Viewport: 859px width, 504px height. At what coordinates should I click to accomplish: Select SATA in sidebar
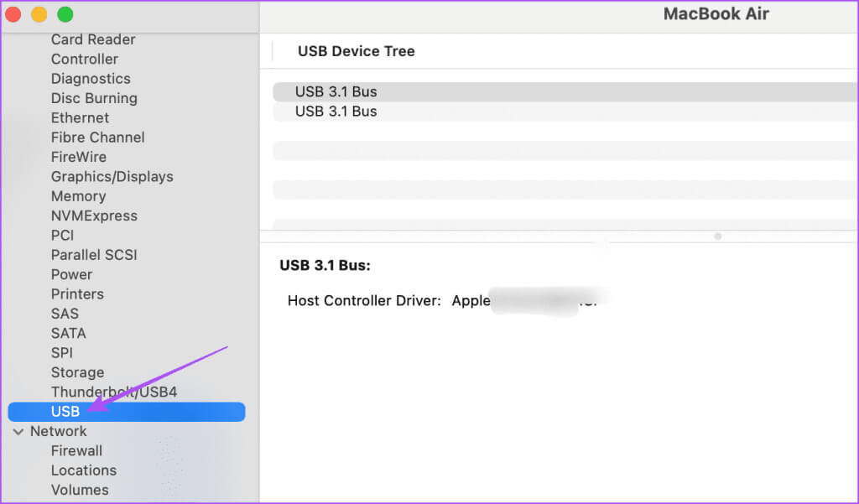coord(69,334)
